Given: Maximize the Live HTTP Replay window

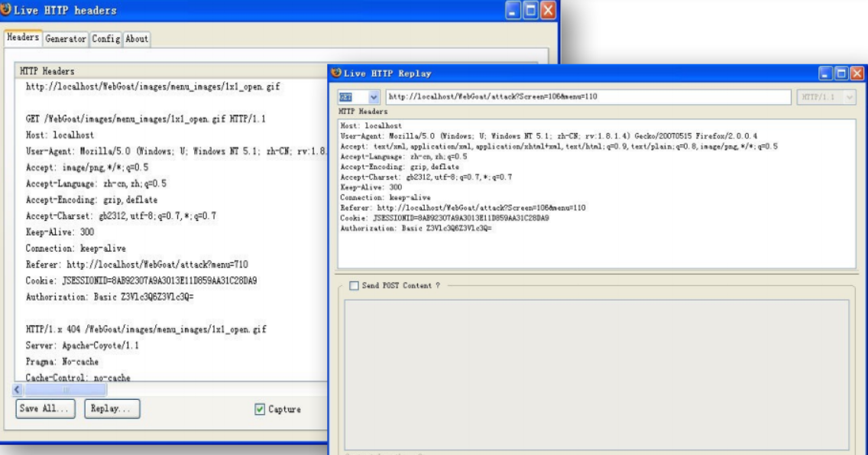Looking at the screenshot, I should [841, 73].
